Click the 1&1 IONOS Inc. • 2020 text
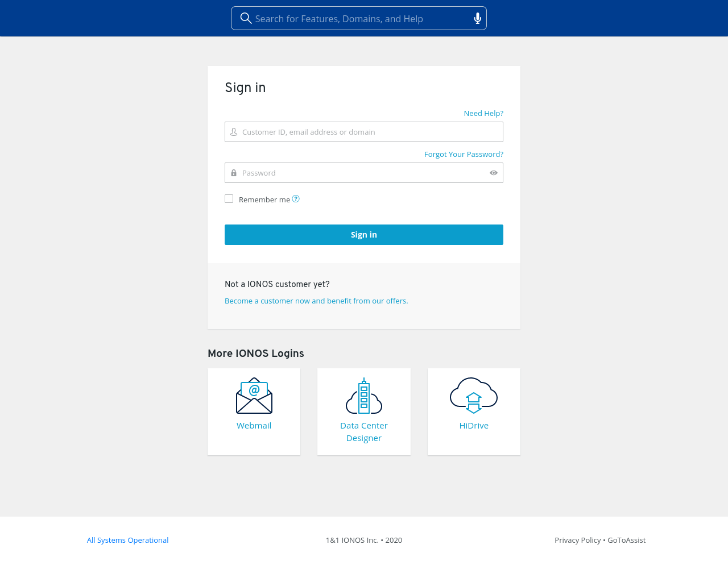The width and height of the screenshot is (728, 582). click(x=364, y=540)
